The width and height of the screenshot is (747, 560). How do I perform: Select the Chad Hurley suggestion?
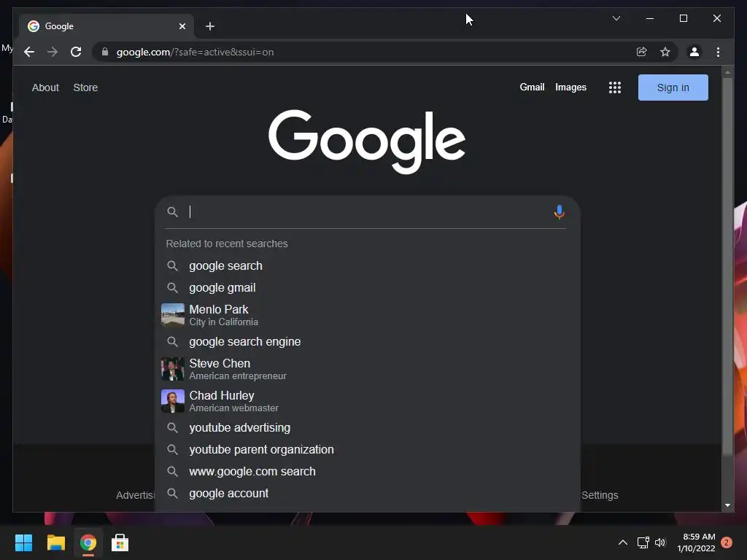point(368,401)
